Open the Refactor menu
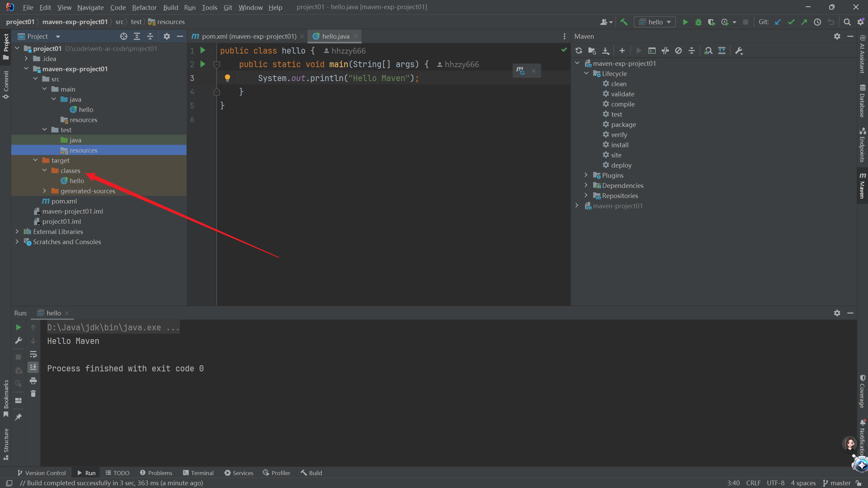Screen dimensions: 868x488 click(144, 7)
